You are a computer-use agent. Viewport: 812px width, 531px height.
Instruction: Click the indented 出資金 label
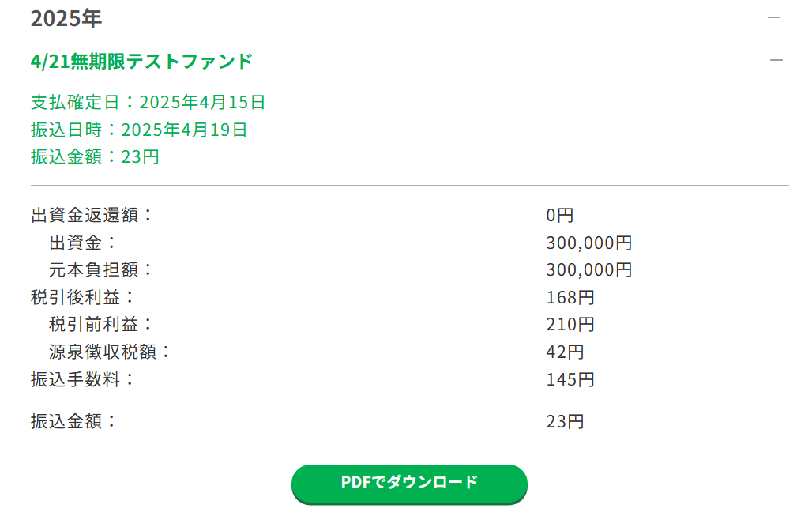coord(83,243)
